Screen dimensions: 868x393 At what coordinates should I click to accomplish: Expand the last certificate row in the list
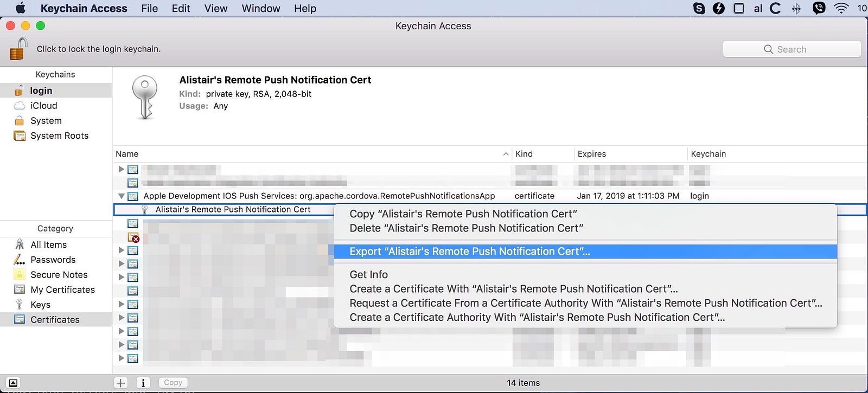point(121,358)
